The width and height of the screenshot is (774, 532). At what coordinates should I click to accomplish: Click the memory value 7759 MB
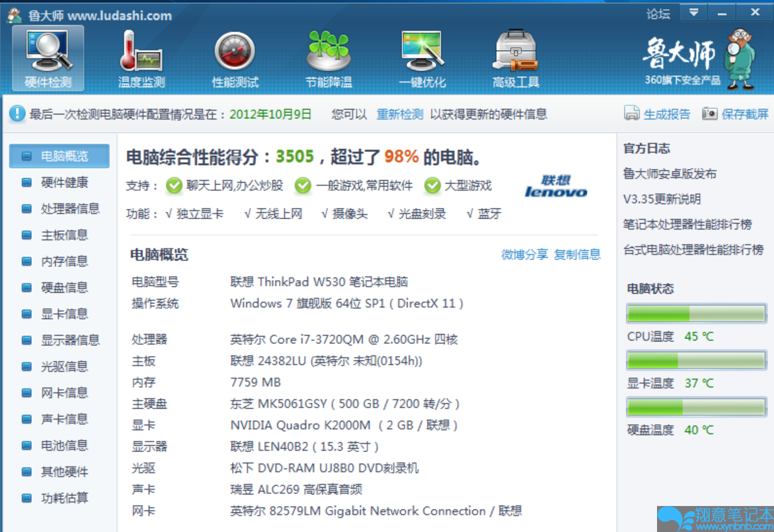point(255,383)
